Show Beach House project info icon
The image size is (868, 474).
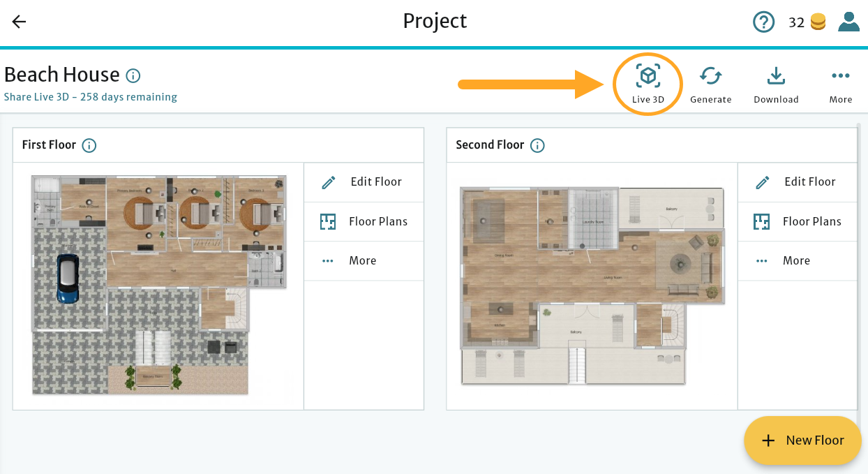[133, 75]
